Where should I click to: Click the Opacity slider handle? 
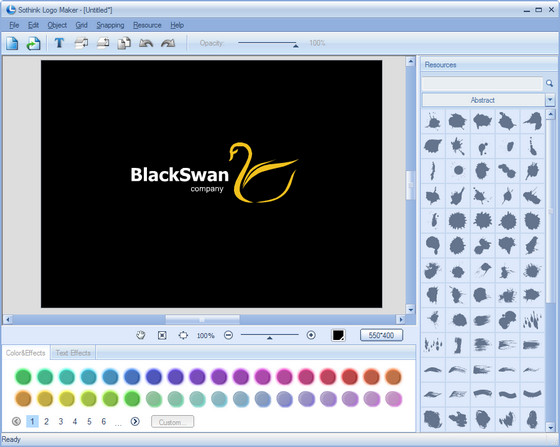click(295, 46)
